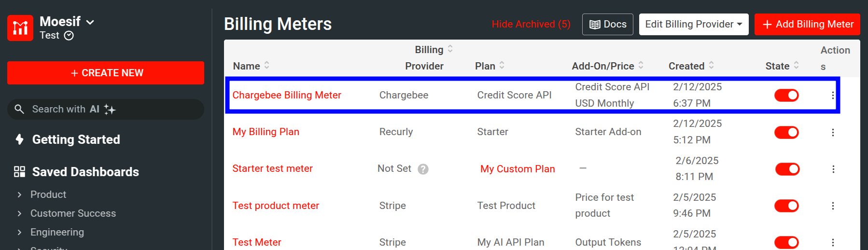Click Hide Archived (5) link

tap(531, 24)
